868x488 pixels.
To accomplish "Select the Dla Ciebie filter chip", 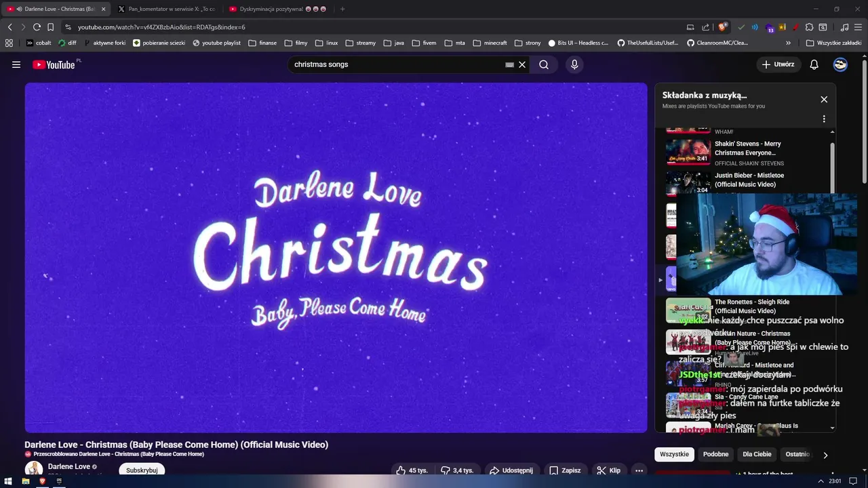I will click(757, 454).
